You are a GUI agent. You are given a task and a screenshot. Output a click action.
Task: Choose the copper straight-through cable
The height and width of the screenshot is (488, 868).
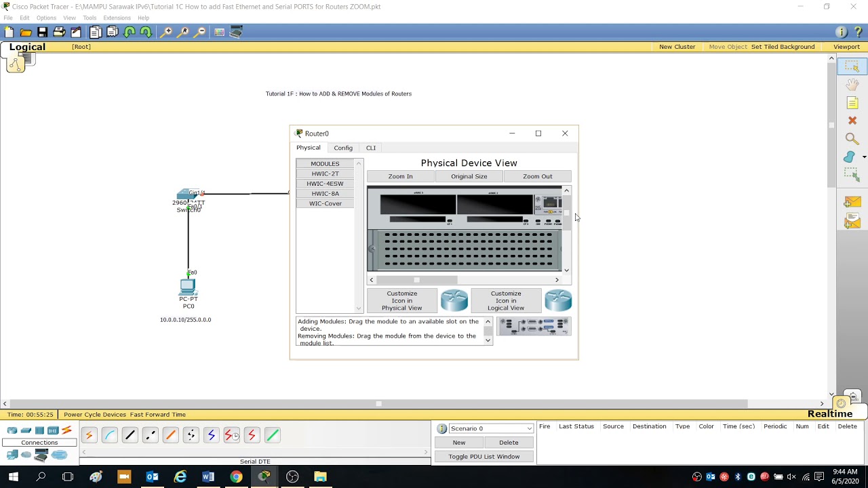[130, 435]
